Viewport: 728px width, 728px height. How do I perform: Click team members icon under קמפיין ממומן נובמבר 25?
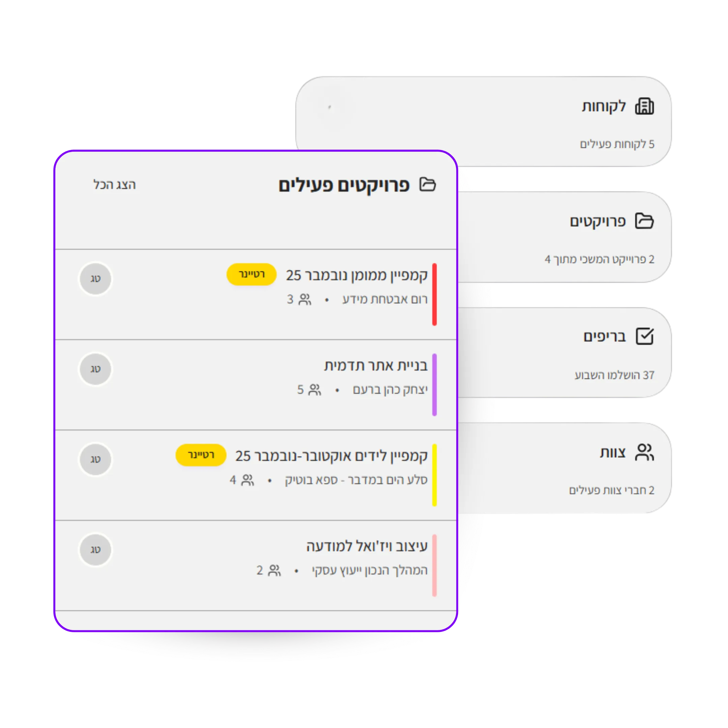[x=305, y=300]
